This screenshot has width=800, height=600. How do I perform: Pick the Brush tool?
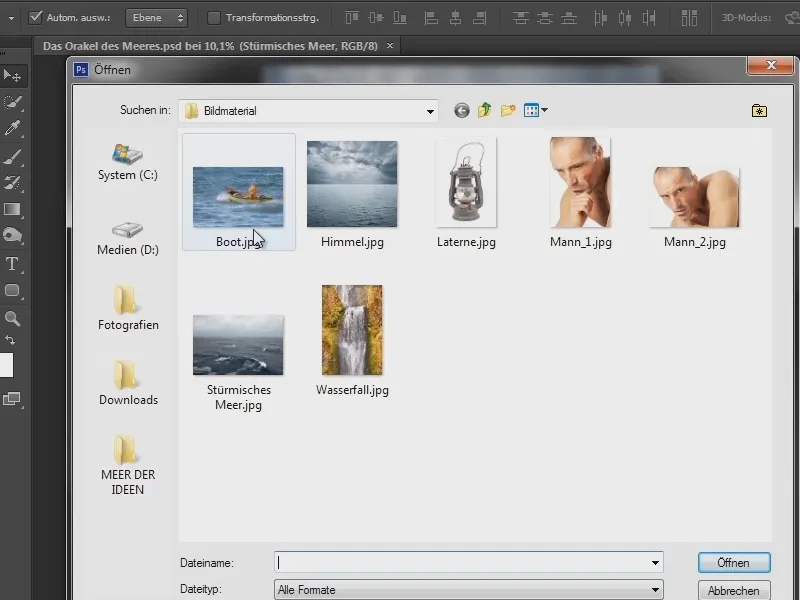(12, 156)
